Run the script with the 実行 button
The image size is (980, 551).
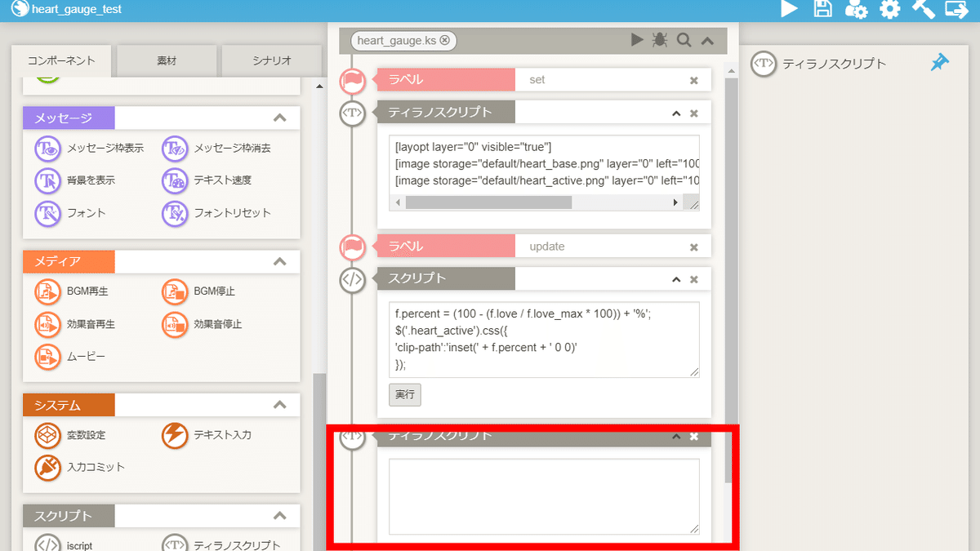click(405, 394)
